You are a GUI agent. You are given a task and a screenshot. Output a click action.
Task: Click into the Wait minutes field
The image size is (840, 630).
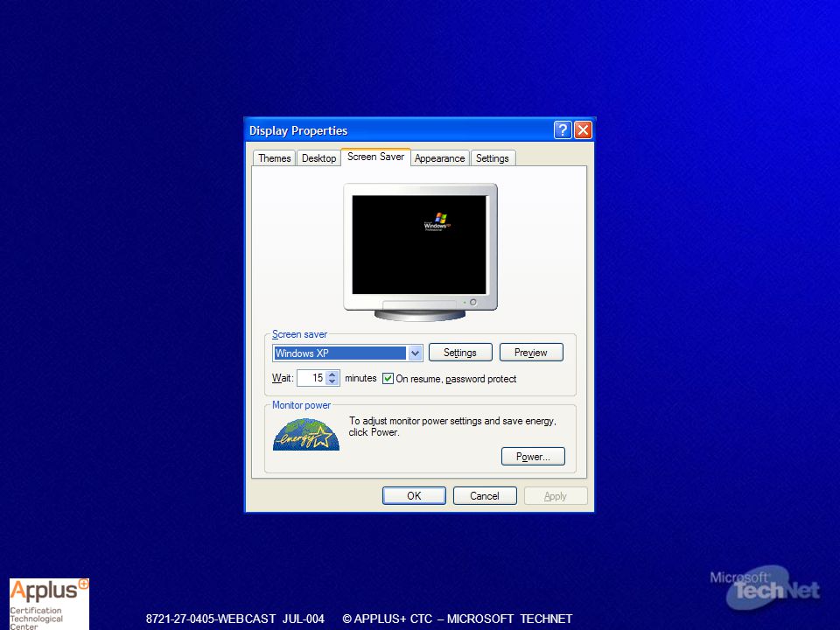tap(311, 378)
